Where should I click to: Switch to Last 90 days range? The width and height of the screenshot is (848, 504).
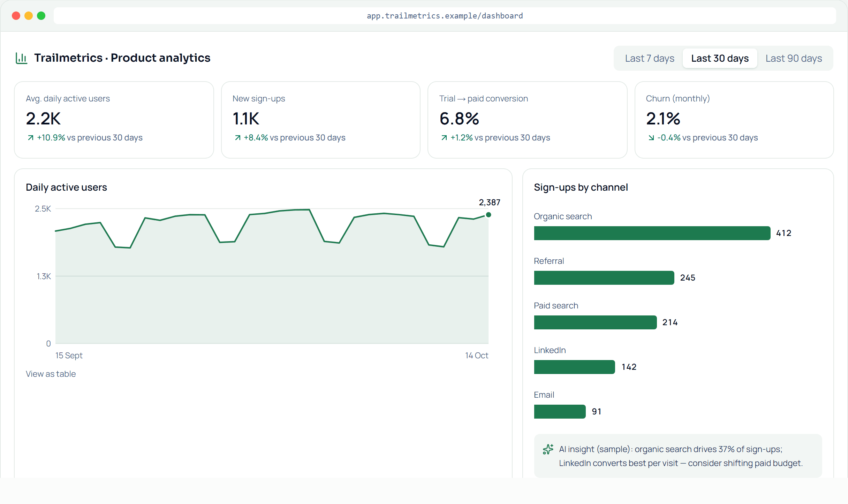click(x=794, y=58)
